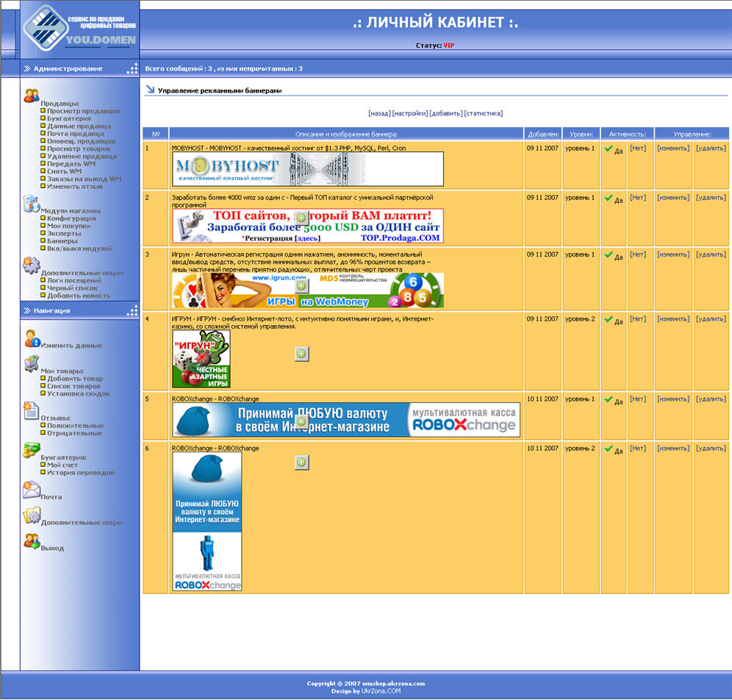
Task: Click the Изменить данные user icon
Action: 32,338
